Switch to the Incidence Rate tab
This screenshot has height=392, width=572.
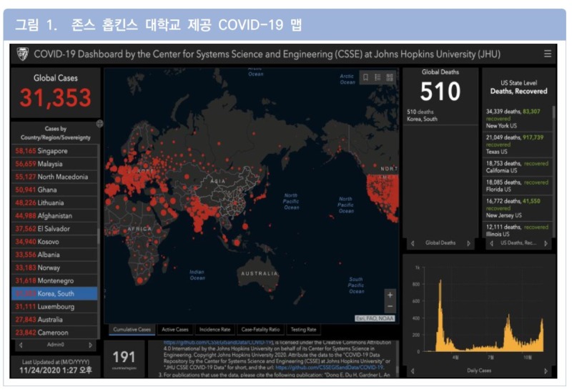[x=215, y=330]
